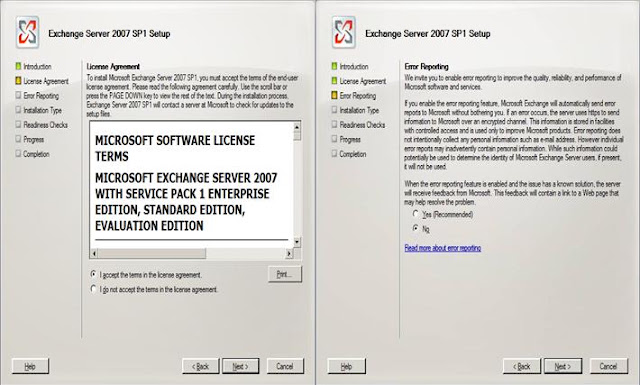This screenshot has width=640, height=385.
Task: Click the license text scroll-right arrow
Action: pyautogui.click(x=289, y=254)
